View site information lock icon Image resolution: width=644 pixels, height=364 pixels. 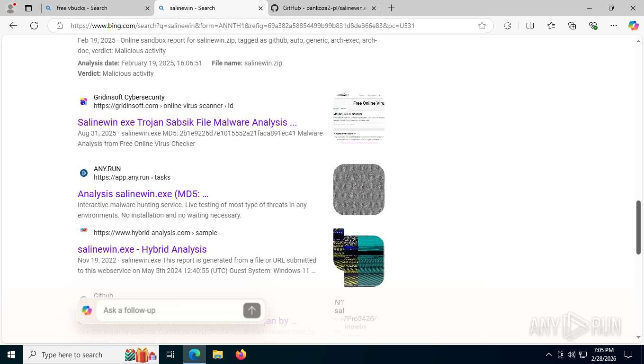(60, 26)
